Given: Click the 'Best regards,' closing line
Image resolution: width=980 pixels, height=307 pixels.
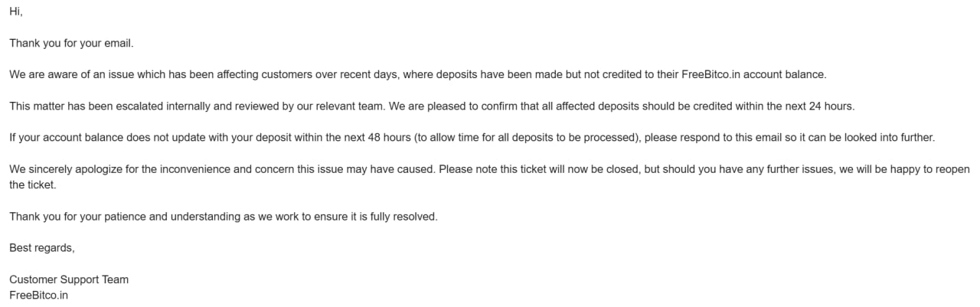Looking at the screenshot, I should 42,248.
